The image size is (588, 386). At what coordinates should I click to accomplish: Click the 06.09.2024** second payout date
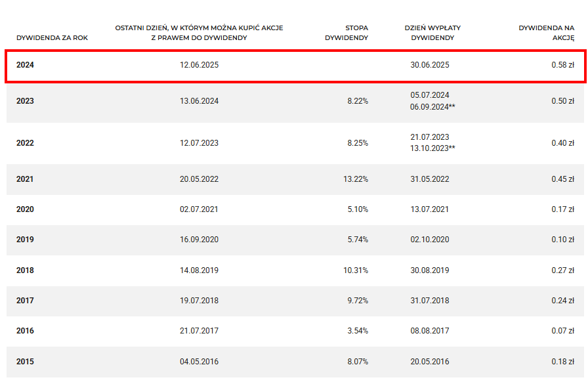[432, 106]
